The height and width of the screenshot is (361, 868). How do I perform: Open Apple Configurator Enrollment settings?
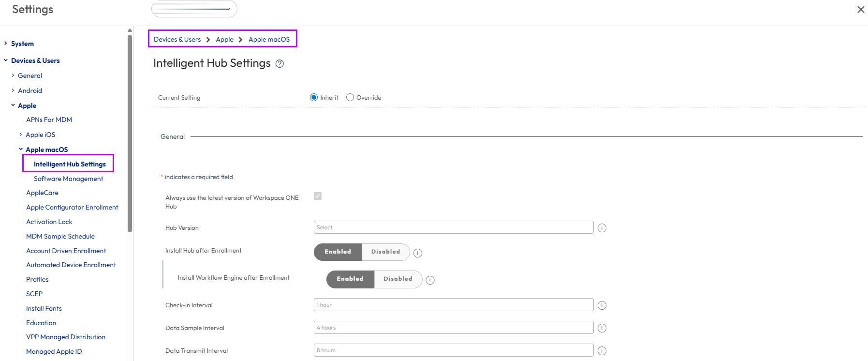pyautogui.click(x=72, y=207)
